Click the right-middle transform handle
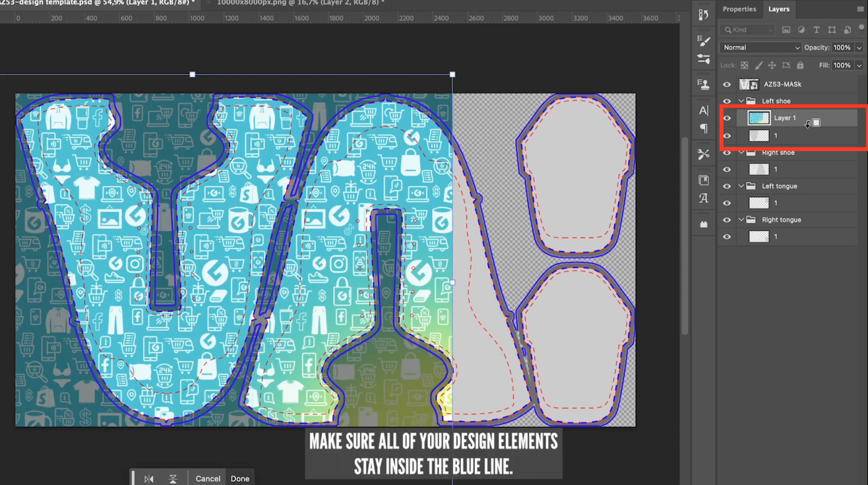This screenshot has height=485, width=868. click(452, 283)
